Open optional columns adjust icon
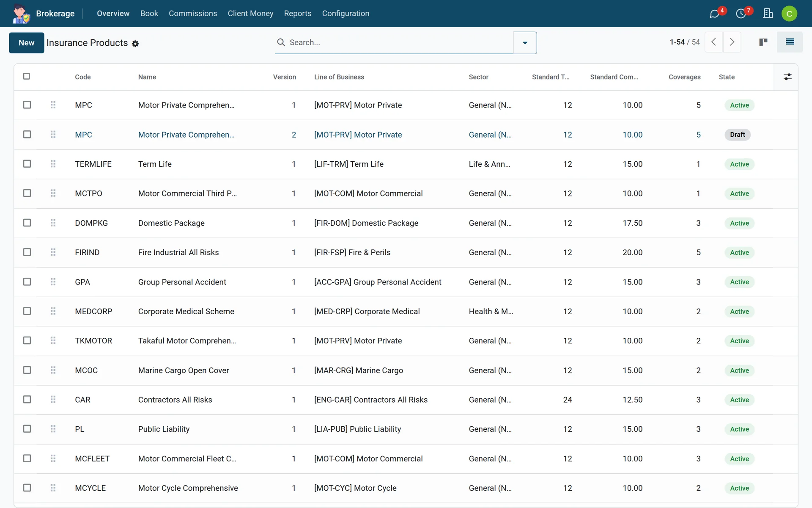The width and height of the screenshot is (812, 508). 787,77
